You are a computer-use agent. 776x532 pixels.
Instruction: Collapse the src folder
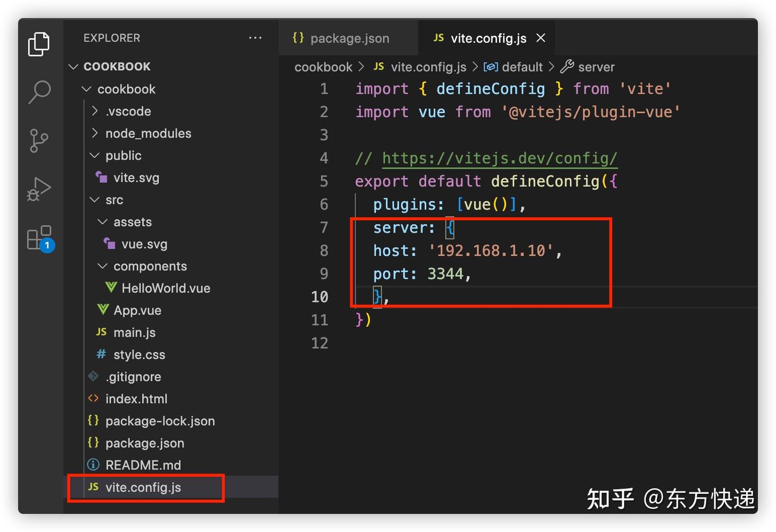[94, 199]
